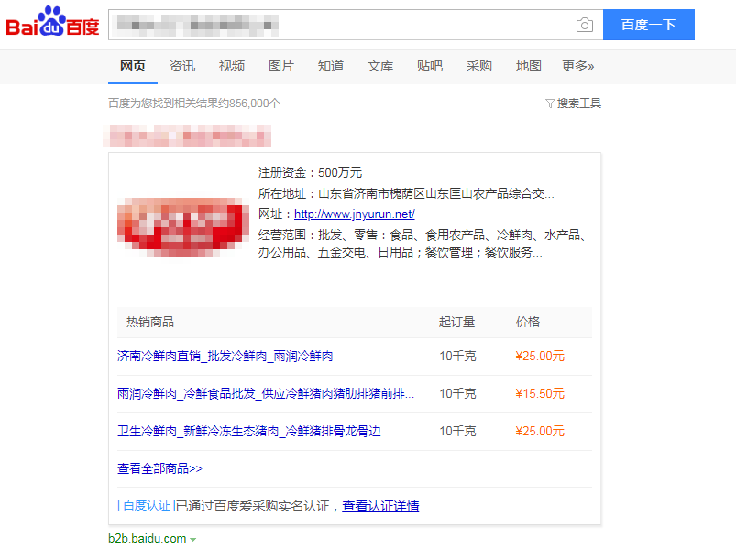Click 查看认证详情 link
The height and width of the screenshot is (560, 736).
pos(380,506)
